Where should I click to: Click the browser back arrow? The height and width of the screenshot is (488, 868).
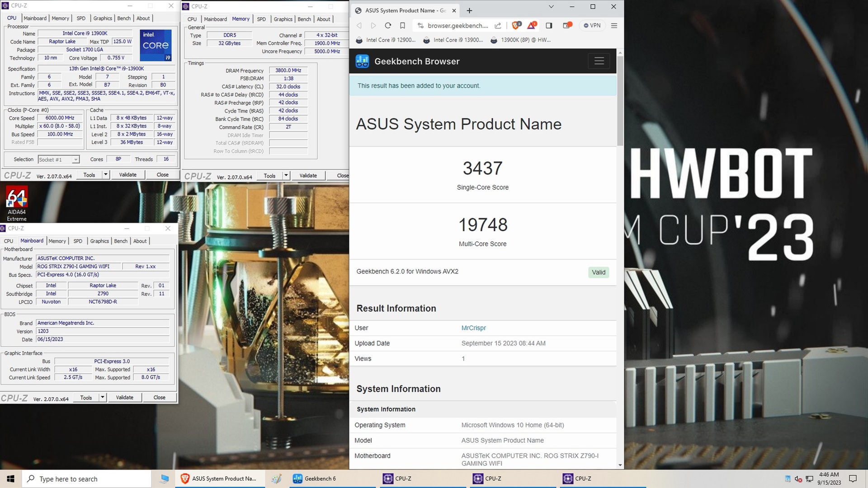click(359, 25)
